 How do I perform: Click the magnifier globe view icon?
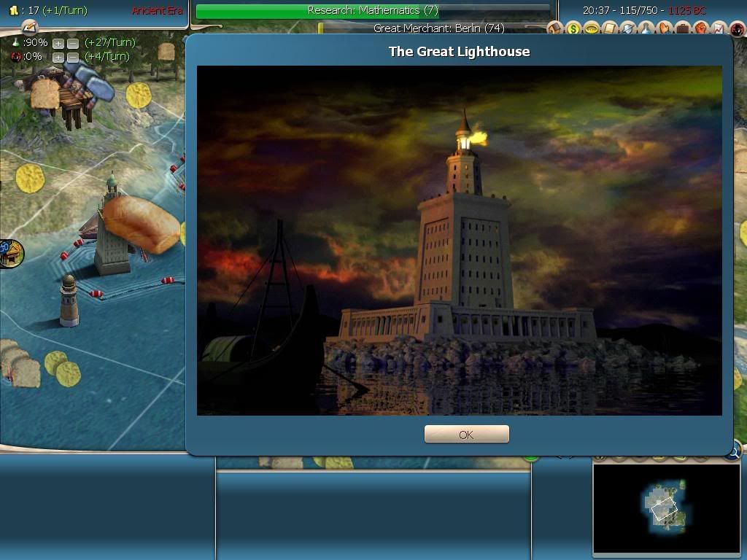734,452
